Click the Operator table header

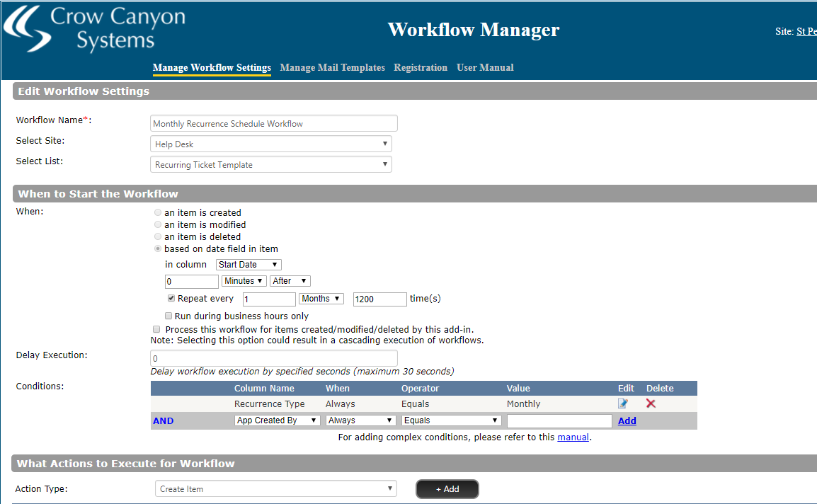point(420,389)
